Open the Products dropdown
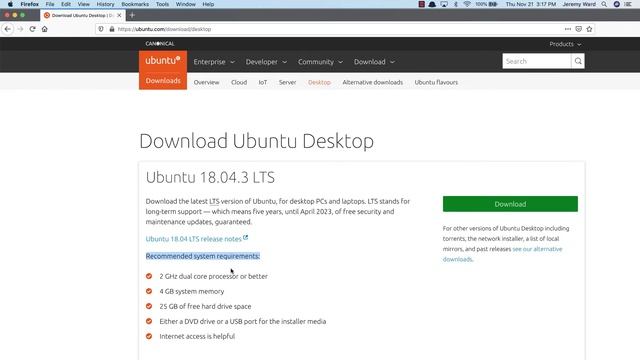The width and height of the screenshot is (640, 360). pyautogui.click(x=565, y=44)
